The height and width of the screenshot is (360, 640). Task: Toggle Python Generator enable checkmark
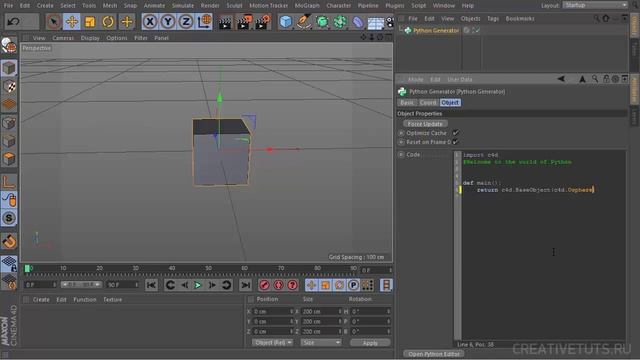pyautogui.click(x=476, y=30)
